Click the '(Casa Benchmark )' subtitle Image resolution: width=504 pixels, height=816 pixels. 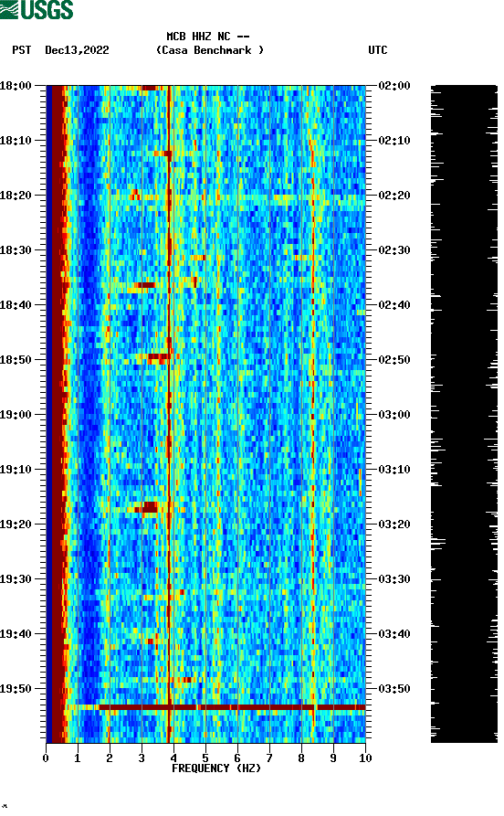tap(210, 50)
